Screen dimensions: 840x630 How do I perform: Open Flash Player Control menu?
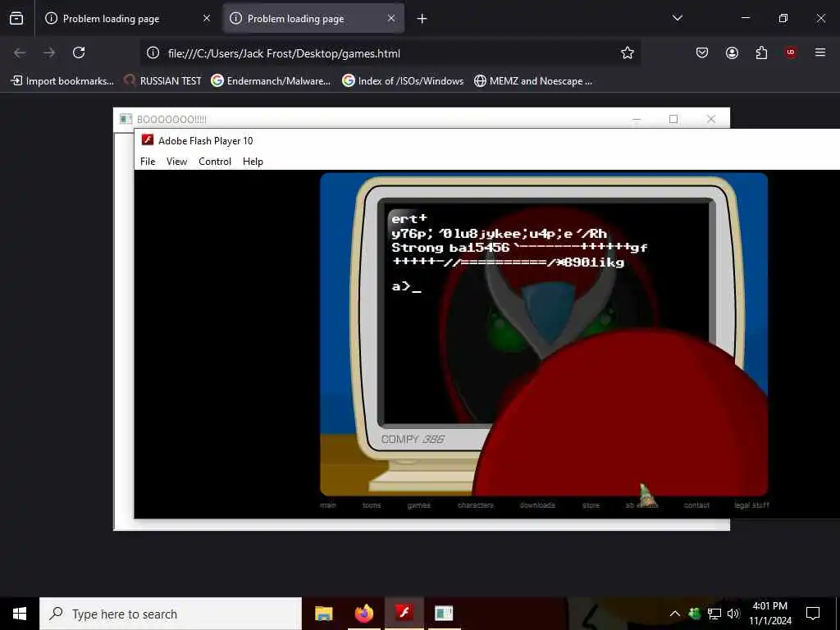click(x=215, y=162)
